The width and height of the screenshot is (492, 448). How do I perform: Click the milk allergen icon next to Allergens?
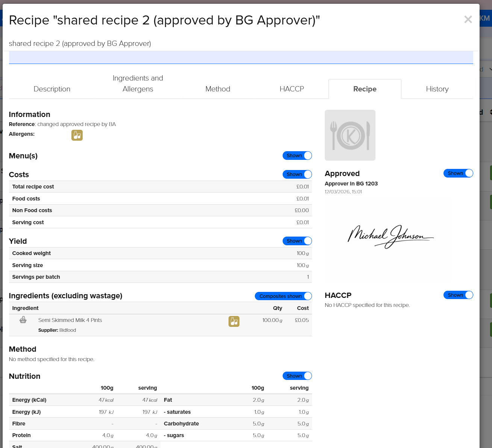(77, 135)
